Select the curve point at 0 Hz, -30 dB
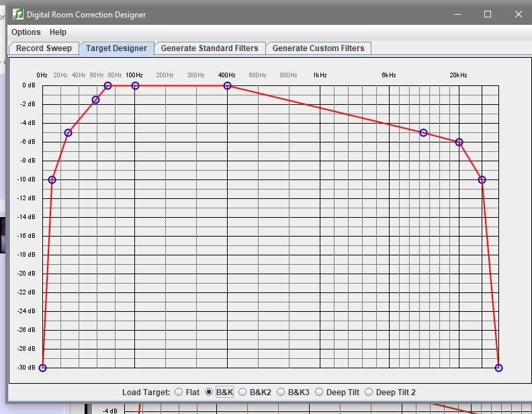The height and width of the screenshot is (414, 532). [x=42, y=368]
